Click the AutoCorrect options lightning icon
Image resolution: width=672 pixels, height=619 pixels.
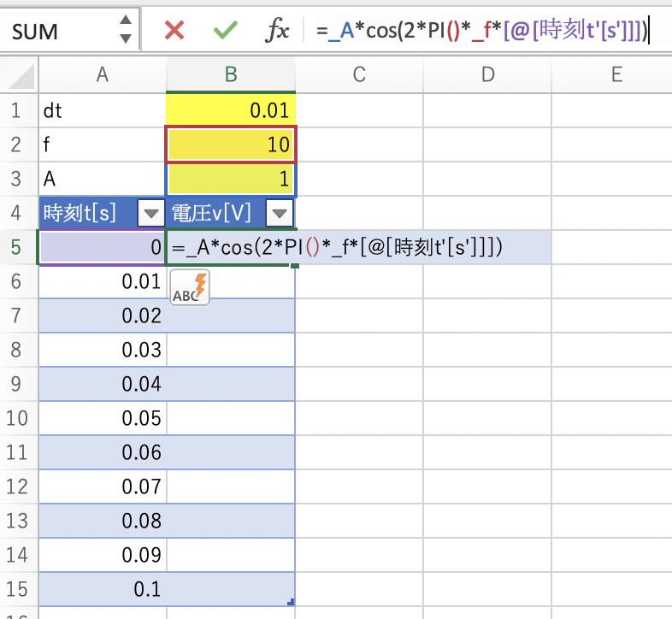click(190, 287)
